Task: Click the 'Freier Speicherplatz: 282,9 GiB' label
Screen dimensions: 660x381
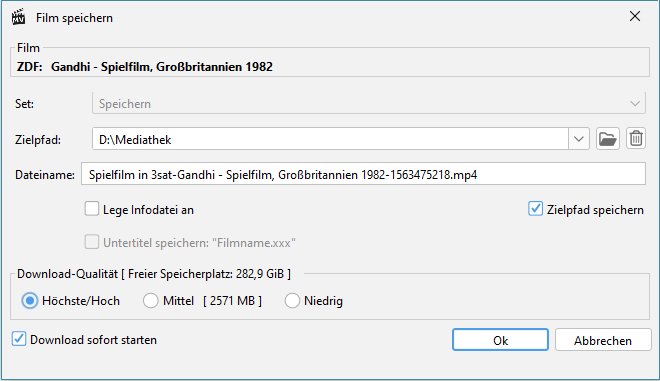Action: coord(206,274)
